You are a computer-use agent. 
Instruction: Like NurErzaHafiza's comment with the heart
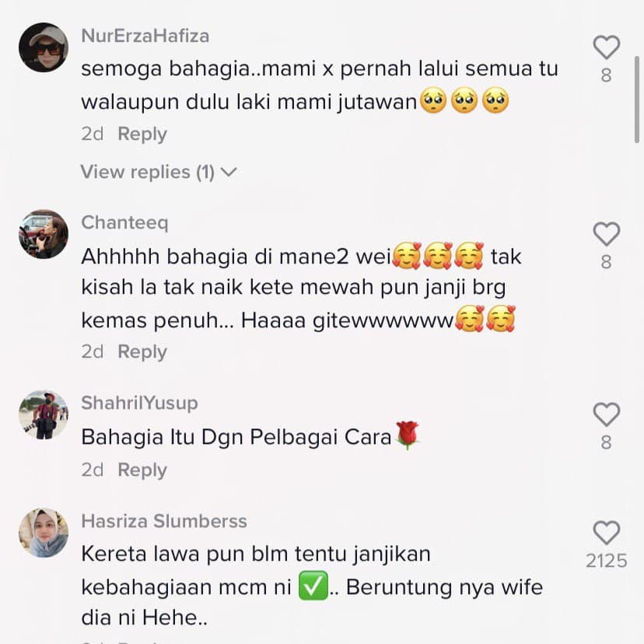point(606,47)
